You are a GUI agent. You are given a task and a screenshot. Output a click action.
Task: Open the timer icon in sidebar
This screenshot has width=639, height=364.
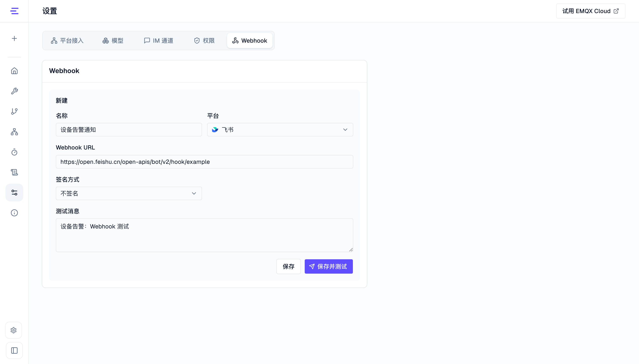pyautogui.click(x=14, y=152)
